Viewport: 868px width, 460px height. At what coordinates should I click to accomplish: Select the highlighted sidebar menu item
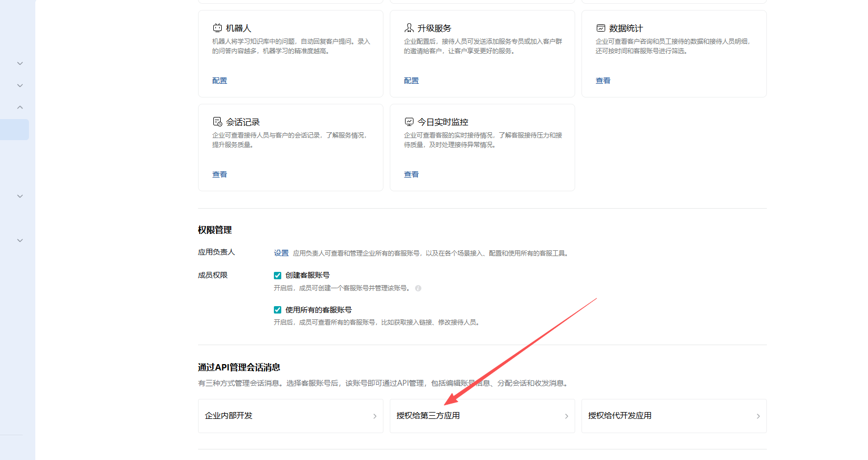(14, 130)
